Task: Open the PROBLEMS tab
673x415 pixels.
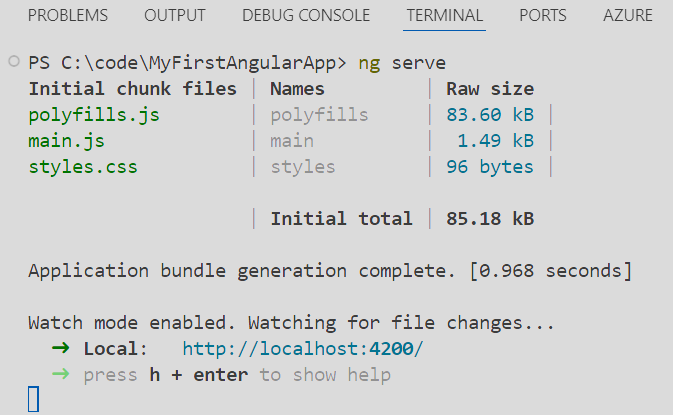Action: point(68,16)
